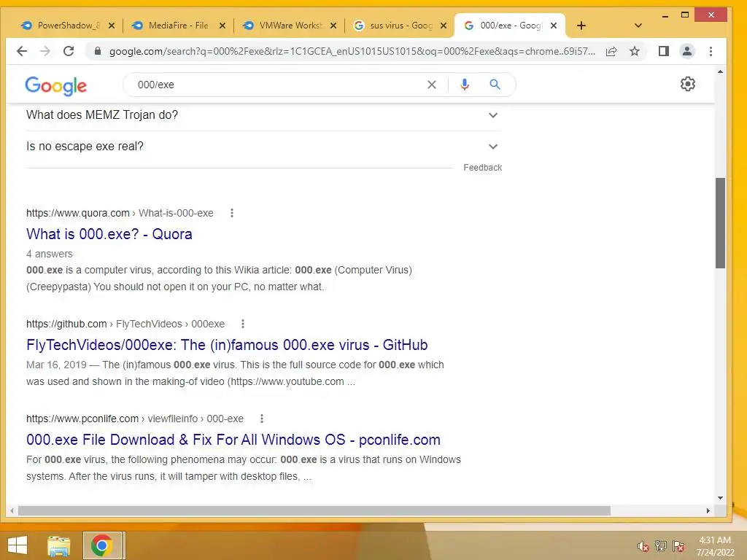
Task: Send Feedback on related questions
Action: 483,168
